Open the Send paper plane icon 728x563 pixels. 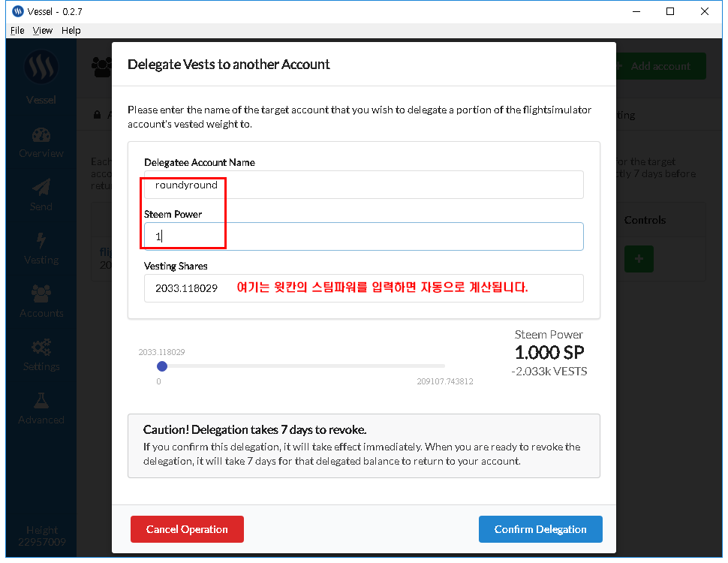41,188
